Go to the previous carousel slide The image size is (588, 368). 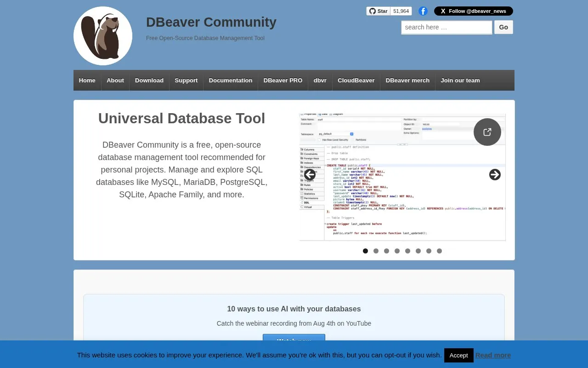310,175
